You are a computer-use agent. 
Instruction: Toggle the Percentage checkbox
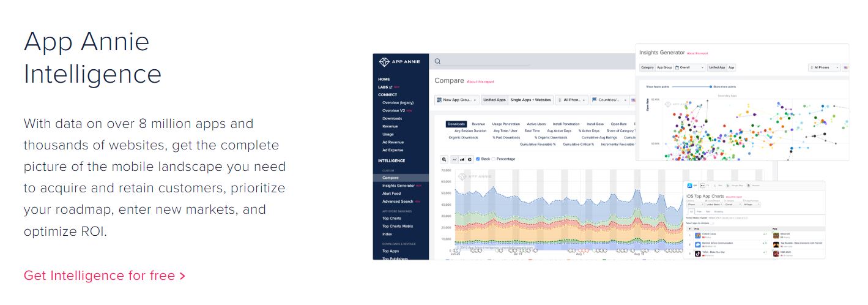[x=493, y=159]
